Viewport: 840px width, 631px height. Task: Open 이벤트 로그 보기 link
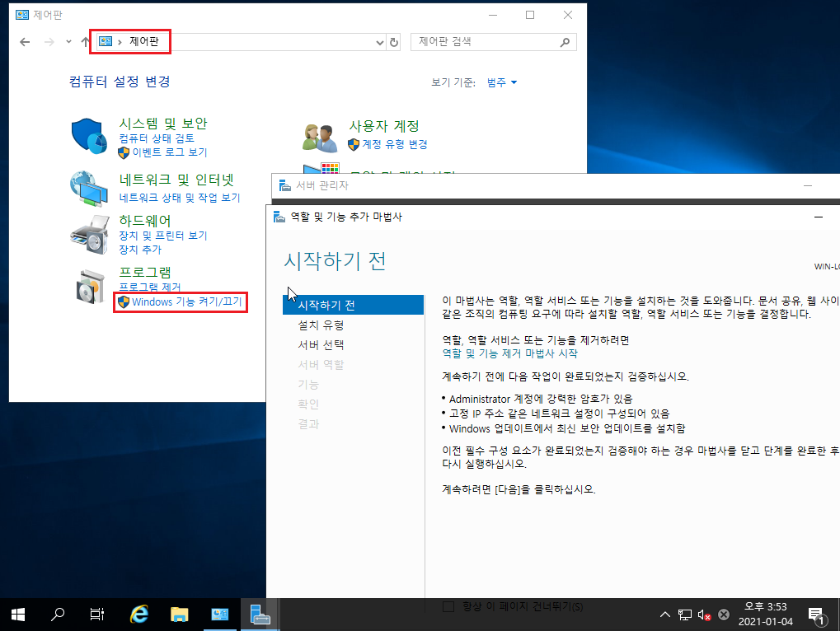coord(170,152)
